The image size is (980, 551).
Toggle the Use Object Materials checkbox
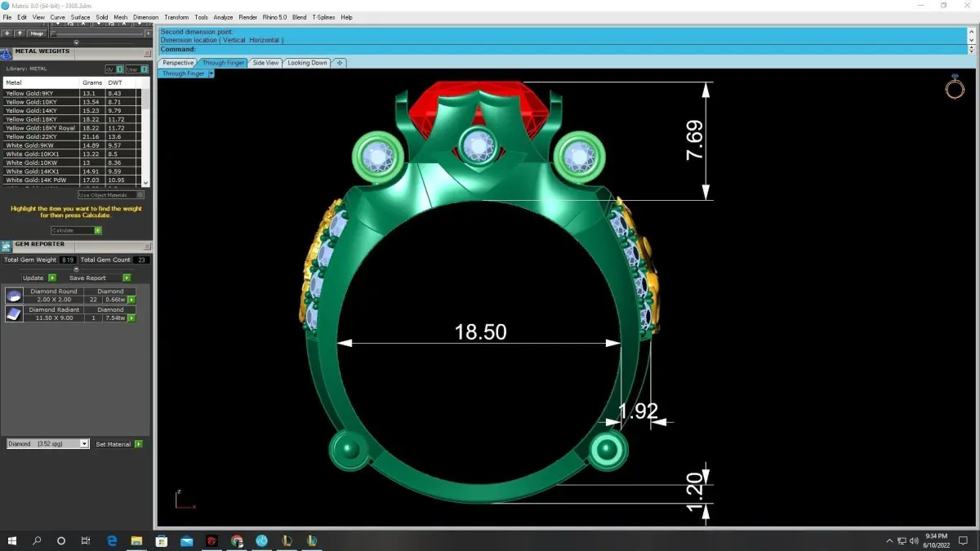click(x=111, y=195)
